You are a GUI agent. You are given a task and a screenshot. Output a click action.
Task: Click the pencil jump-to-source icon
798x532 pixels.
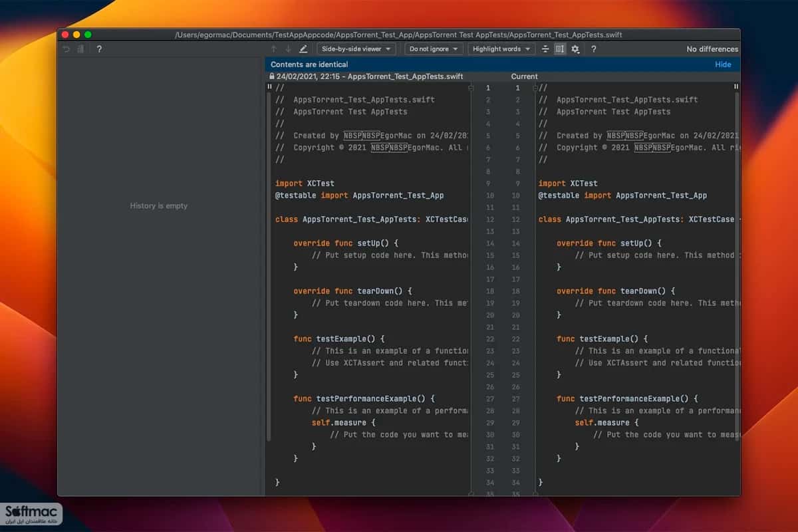(x=303, y=49)
